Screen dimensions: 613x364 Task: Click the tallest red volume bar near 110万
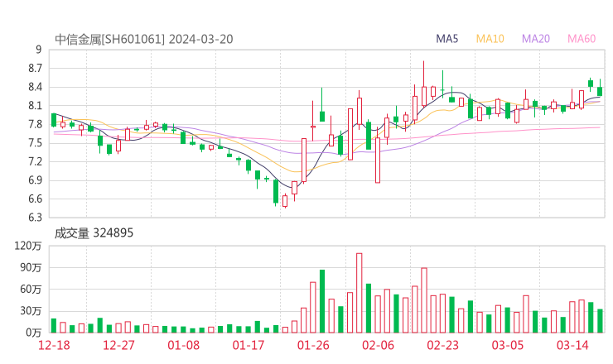360,293
